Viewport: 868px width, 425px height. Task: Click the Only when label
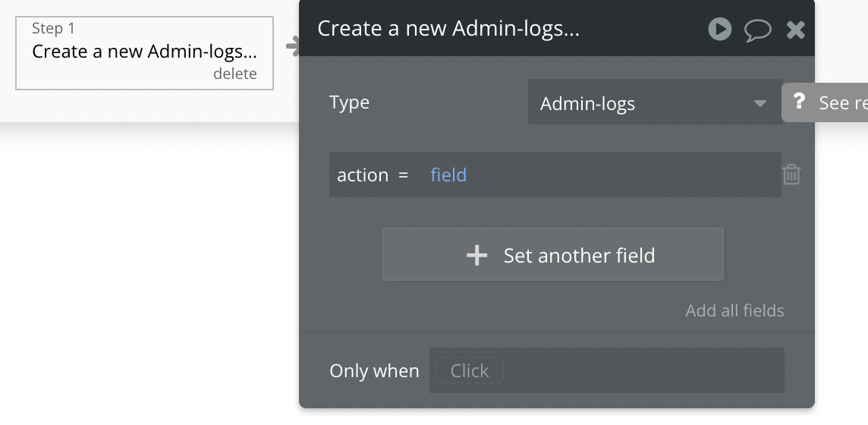tap(374, 371)
